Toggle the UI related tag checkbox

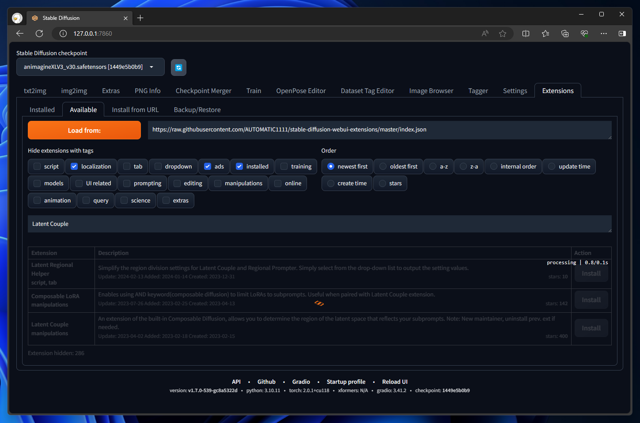[79, 183]
